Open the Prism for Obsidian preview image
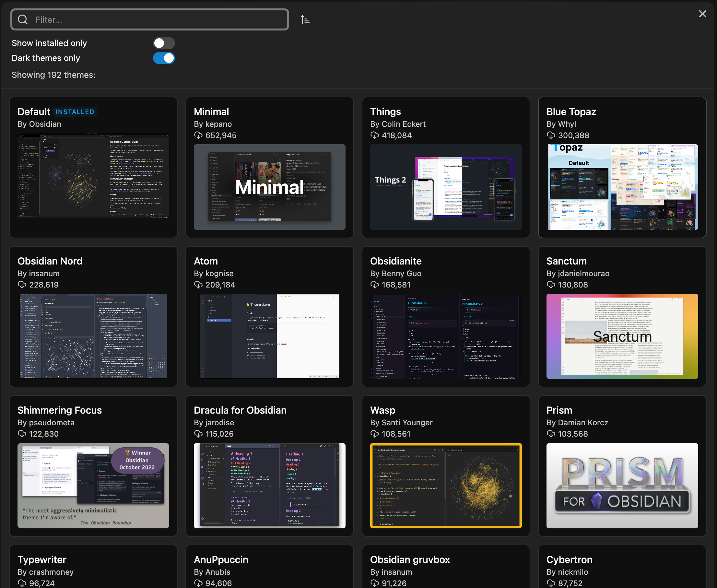This screenshot has width=717, height=588. (622, 485)
